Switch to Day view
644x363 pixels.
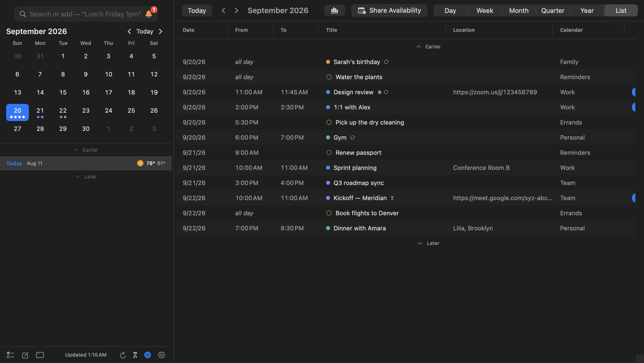[450, 10]
